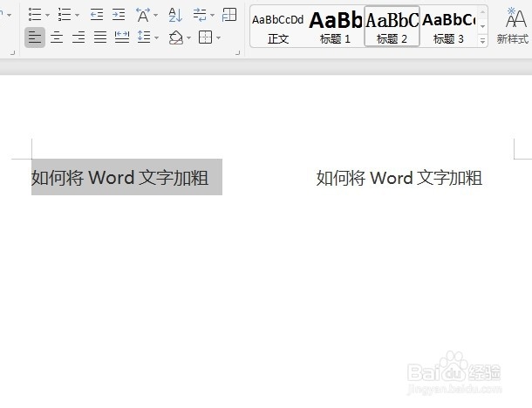Click the unselected 如何将 Word 文字加粗 text
Viewport: 532px width, 408px height.
tap(399, 178)
